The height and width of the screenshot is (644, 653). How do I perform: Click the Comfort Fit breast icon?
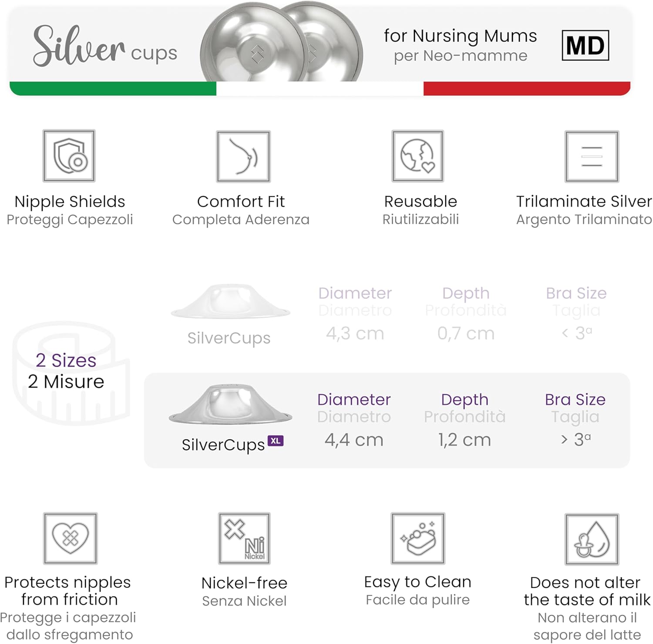(x=243, y=156)
